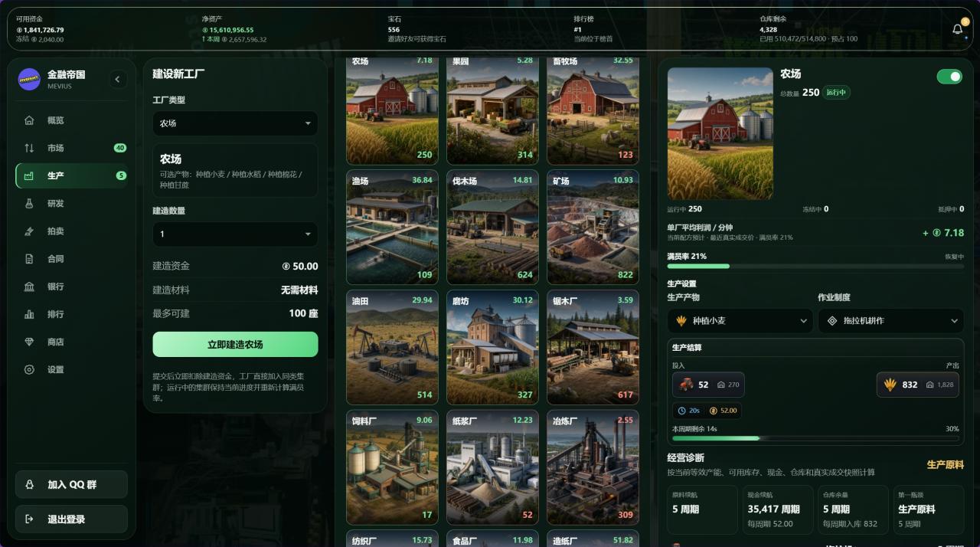Screen dimensions: 980x547
Task: Open the 商店 menu item
Action: tap(71, 342)
